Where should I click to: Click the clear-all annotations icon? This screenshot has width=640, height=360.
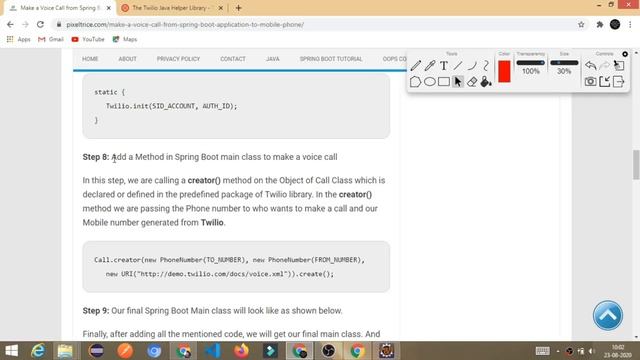(x=619, y=65)
